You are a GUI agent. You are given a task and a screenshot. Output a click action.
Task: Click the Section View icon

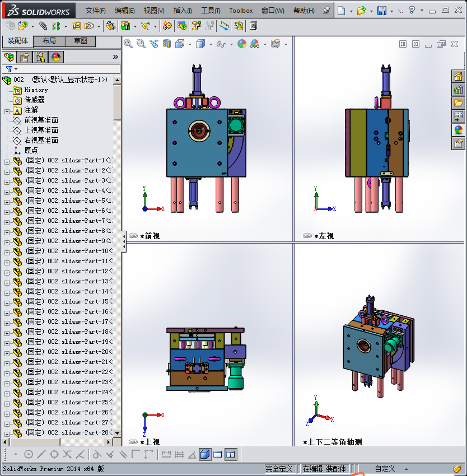point(167,44)
